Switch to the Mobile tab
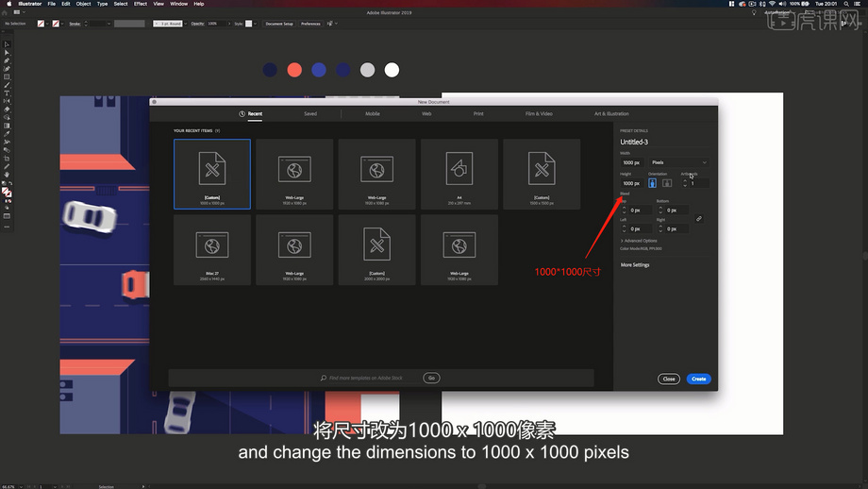The height and width of the screenshot is (489, 868). [373, 113]
